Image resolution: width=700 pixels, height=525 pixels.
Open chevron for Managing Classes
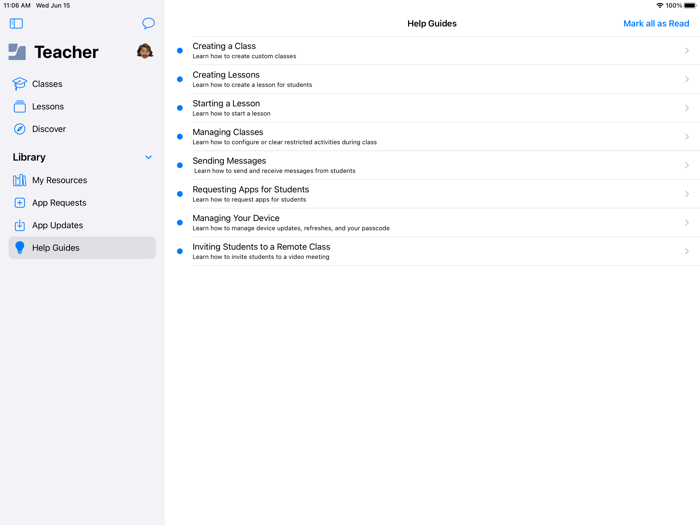pyautogui.click(x=687, y=136)
